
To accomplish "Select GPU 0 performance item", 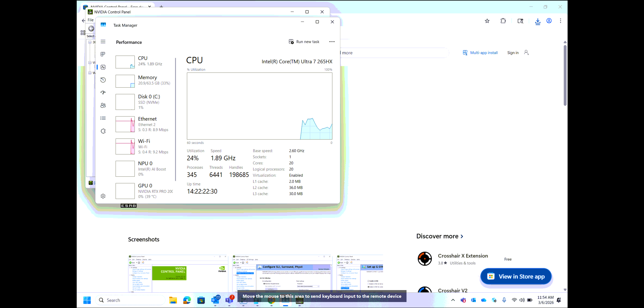I will (x=143, y=191).
